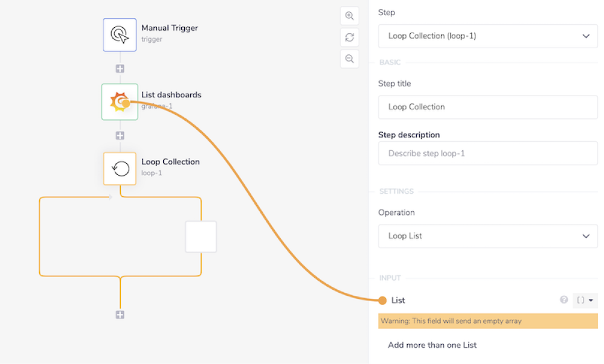Click the empty array warning banner
This screenshot has width=604, height=364.
487,321
